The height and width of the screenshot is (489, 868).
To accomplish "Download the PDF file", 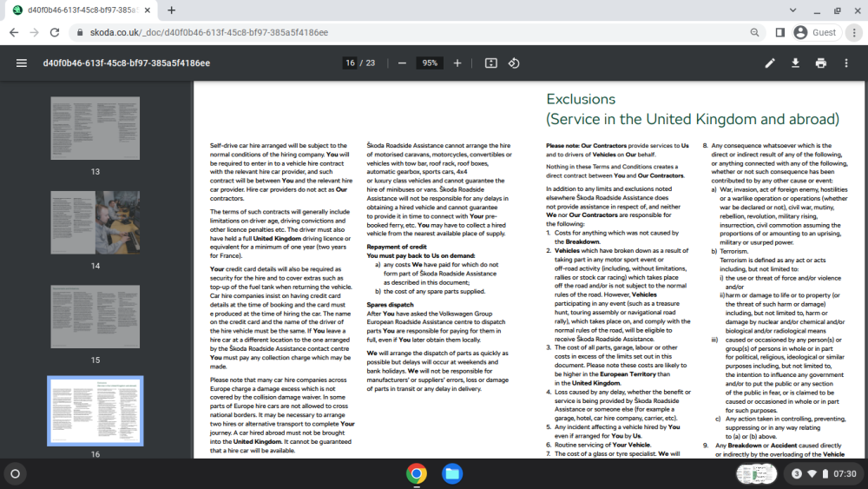I will click(x=795, y=63).
